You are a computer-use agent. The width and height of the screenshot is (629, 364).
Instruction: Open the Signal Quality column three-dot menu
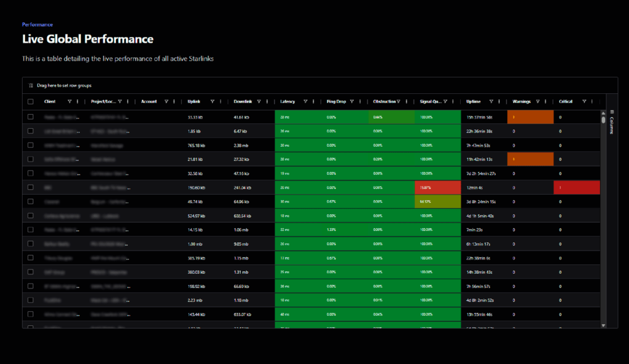point(453,101)
